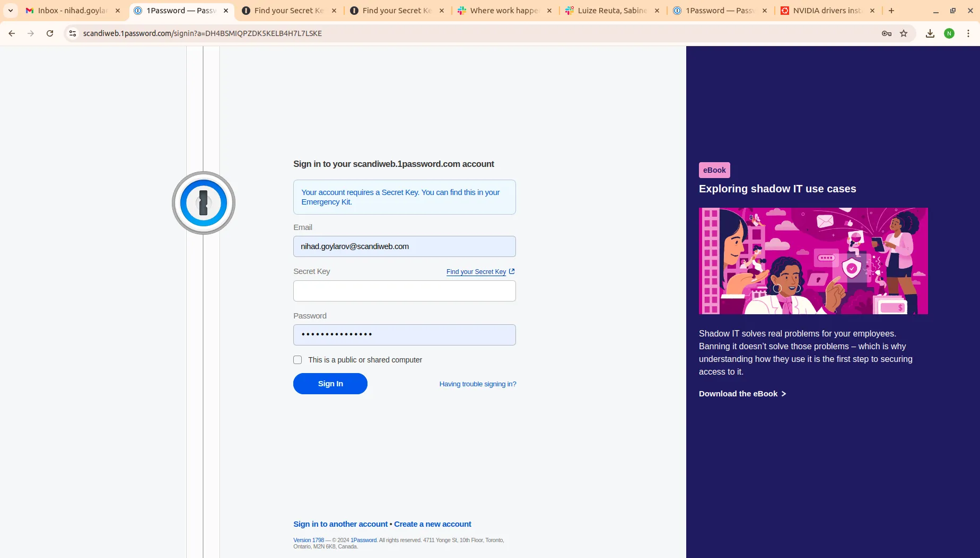Go back to the previous page
Viewport: 980px width, 558px height.
point(12,33)
